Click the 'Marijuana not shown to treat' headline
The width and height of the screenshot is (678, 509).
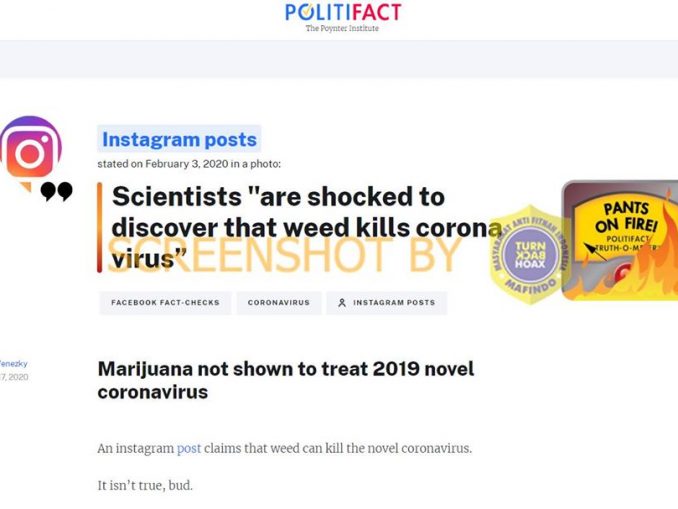286,381
